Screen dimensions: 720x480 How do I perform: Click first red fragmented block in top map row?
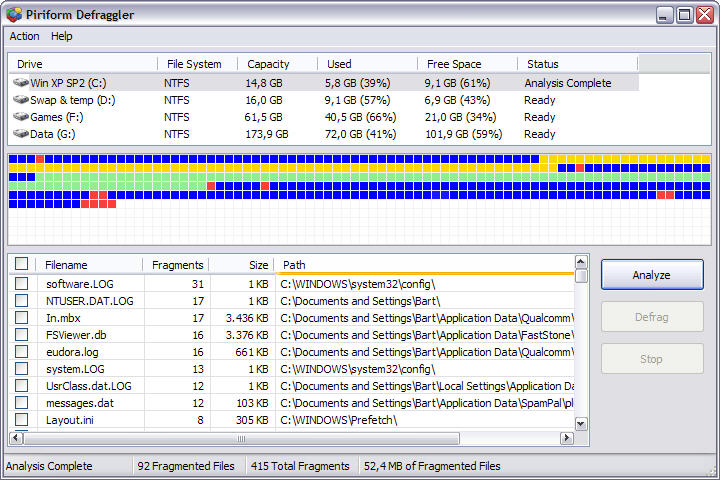(40, 159)
